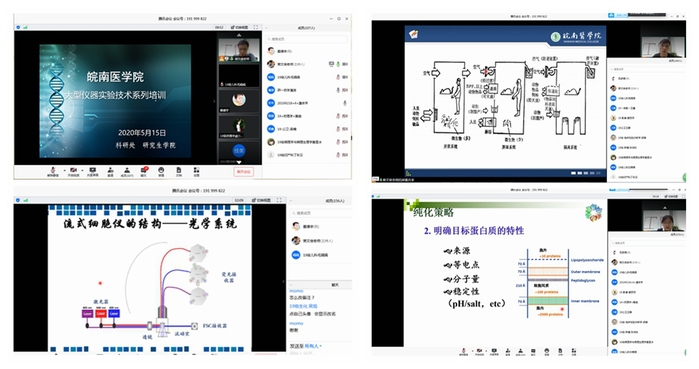Open the invite icon in top-left meeting toolbar
This screenshot has height=369, width=699.
click(110, 172)
